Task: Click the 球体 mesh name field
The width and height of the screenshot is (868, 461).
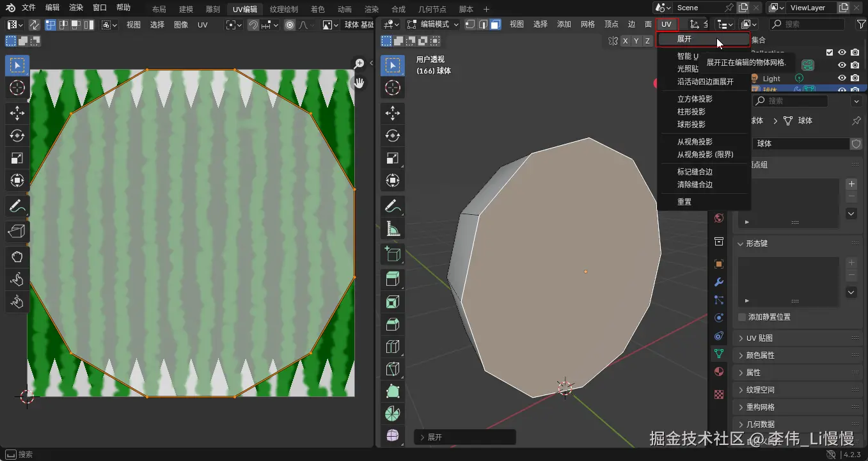Action: pyautogui.click(x=801, y=144)
